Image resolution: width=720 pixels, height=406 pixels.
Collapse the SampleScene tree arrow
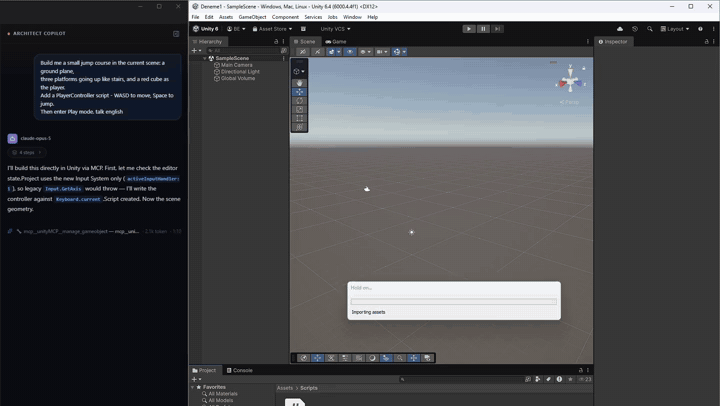[x=205, y=58]
